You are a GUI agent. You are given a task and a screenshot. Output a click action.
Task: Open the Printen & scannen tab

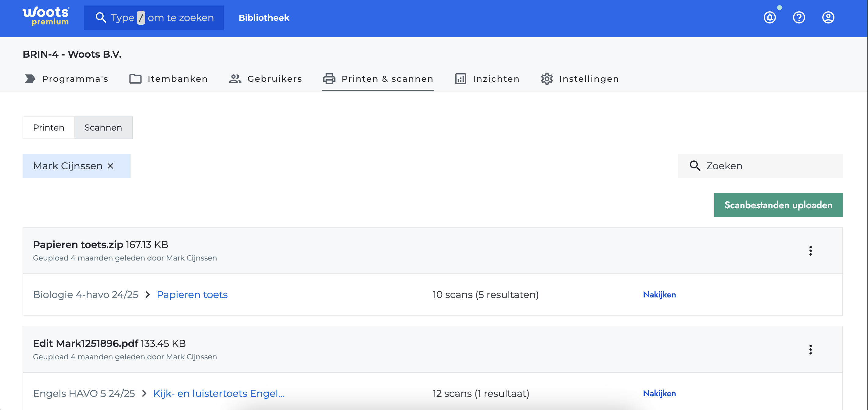(378, 79)
